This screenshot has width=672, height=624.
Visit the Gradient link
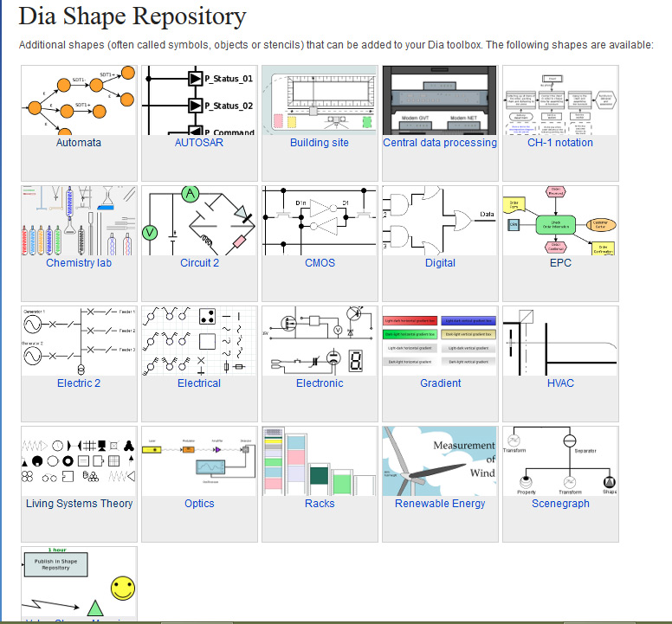click(x=440, y=383)
